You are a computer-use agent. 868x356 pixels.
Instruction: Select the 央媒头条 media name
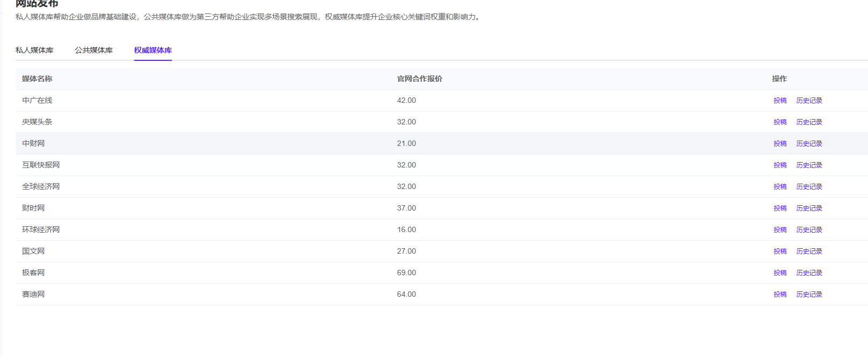[37, 122]
